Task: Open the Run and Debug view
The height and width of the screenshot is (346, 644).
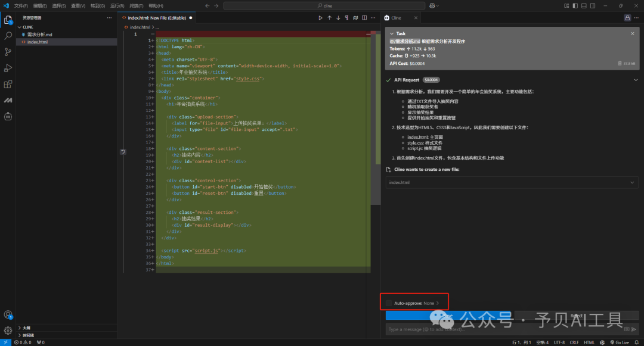Action: click(8, 68)
